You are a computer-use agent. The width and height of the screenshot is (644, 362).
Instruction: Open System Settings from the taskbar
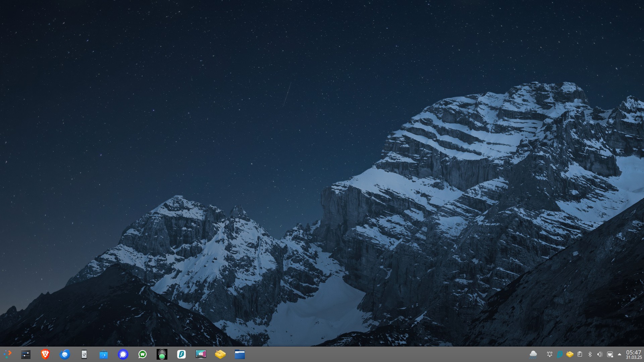(x=26, y=354)
